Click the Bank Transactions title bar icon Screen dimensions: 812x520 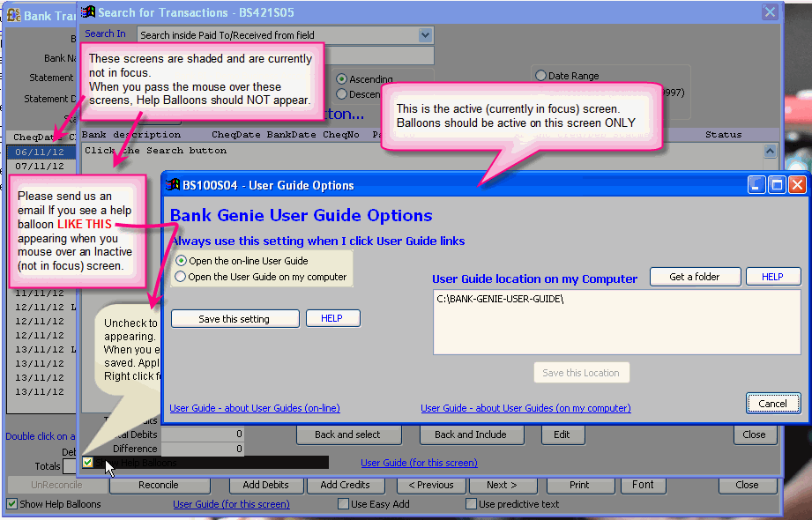pos(14,16)
